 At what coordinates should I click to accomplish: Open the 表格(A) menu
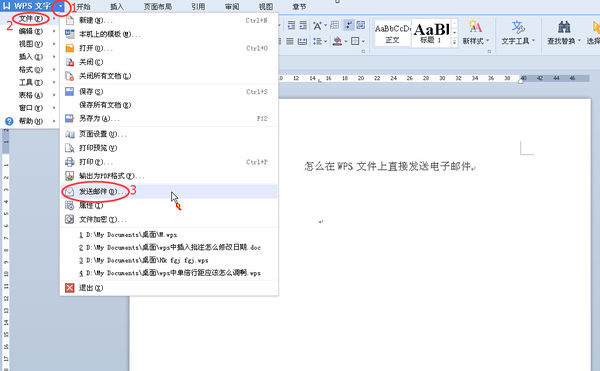[30, 95]
